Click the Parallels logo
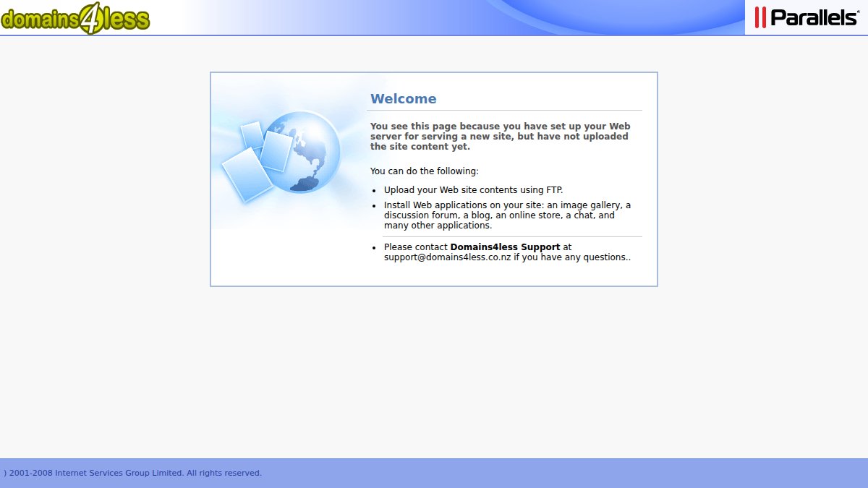The width and height of the screenshot is (868, 488). (x=807, y=17)
